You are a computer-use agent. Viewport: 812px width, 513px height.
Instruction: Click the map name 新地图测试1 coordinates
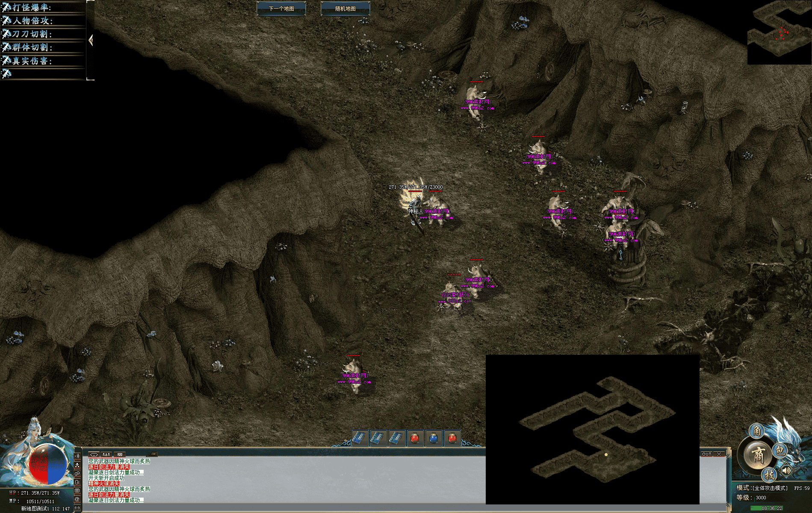[x=45, y=509]
